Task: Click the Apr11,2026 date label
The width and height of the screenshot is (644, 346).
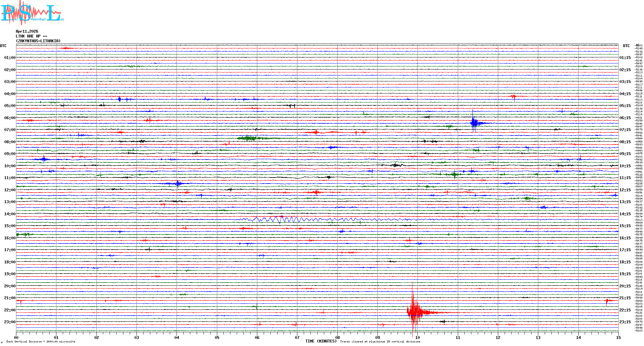Action: click(27, 31)
